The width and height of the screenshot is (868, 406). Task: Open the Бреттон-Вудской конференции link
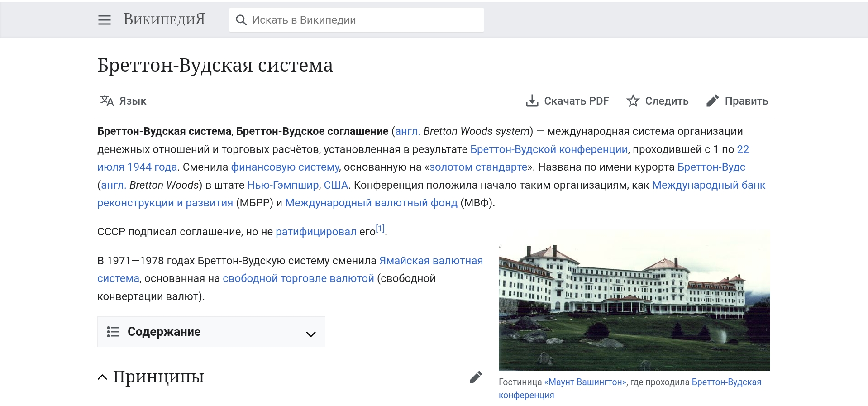click(x=549, y=149)
